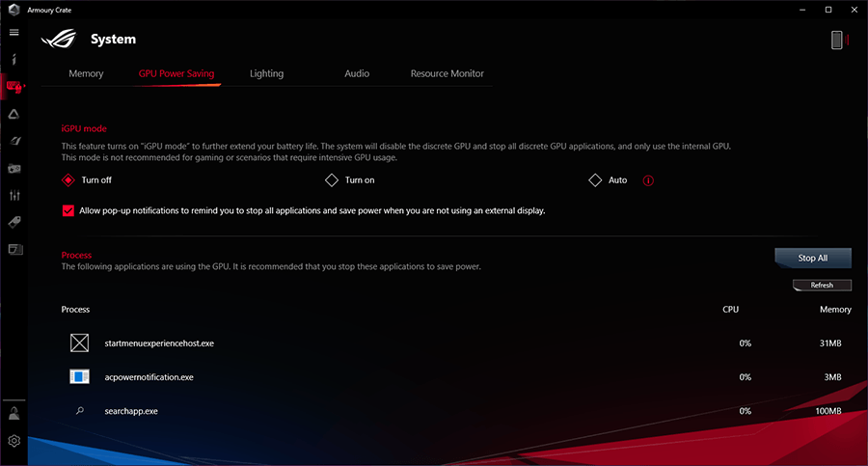The height and width of the screenshot is (466, 868).
Task: Click the acpowernotification.exe 0% CPU value
Action: [746, 377]
